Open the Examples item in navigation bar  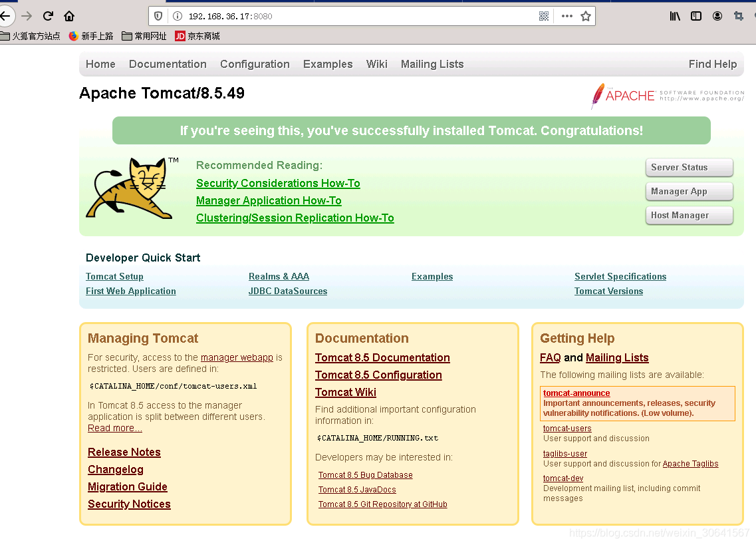[x=328, y=64]
